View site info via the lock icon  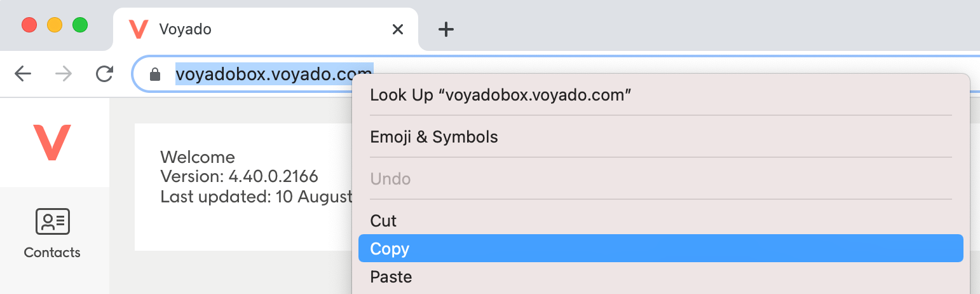click(154, 75)
